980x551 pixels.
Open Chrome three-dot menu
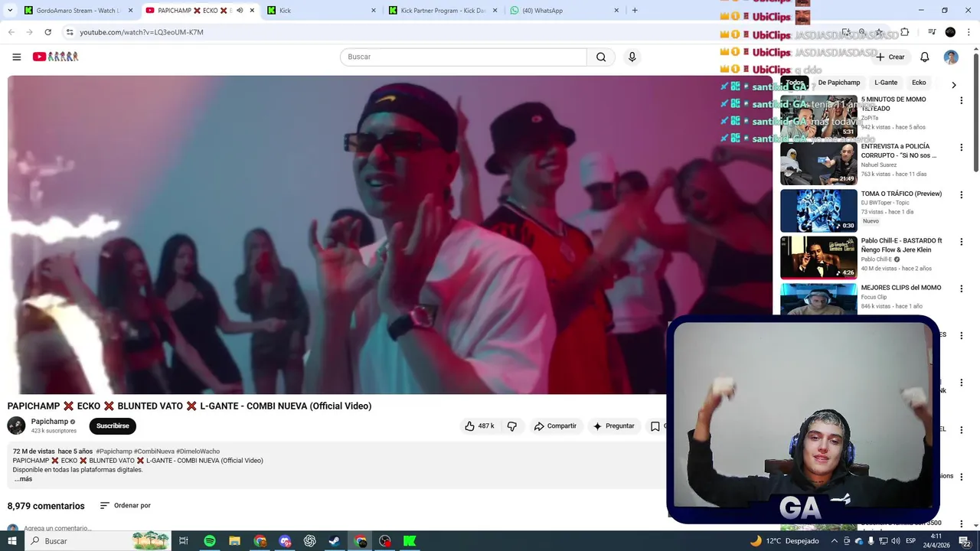click(967, 32)
